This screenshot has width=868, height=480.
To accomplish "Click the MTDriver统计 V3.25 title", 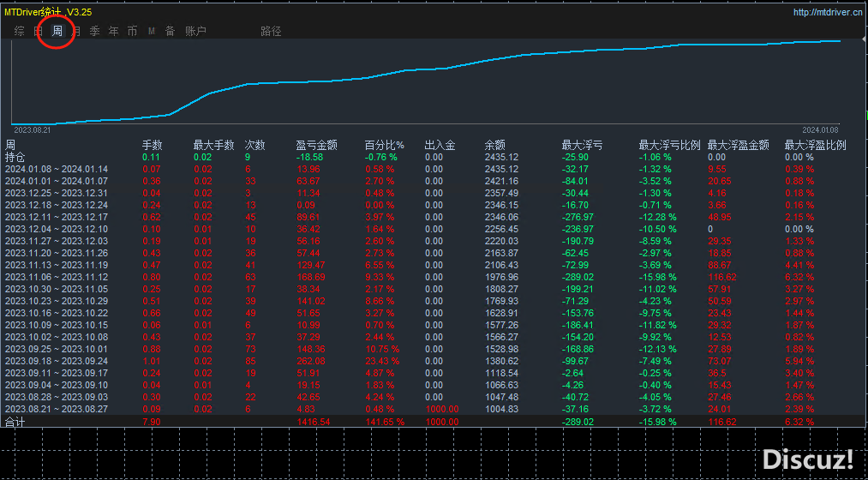I will 48,12.
